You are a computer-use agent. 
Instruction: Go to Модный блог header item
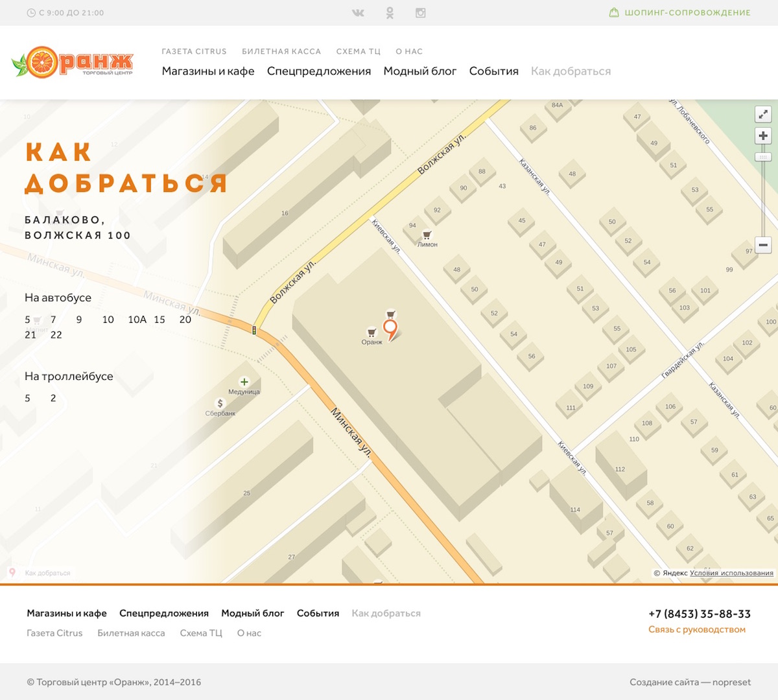click(420, 71)
